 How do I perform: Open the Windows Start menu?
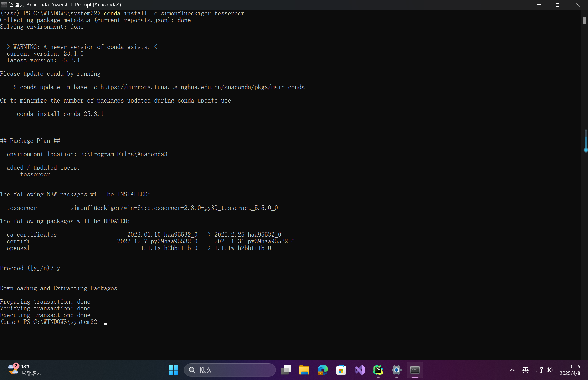point(173,370)
